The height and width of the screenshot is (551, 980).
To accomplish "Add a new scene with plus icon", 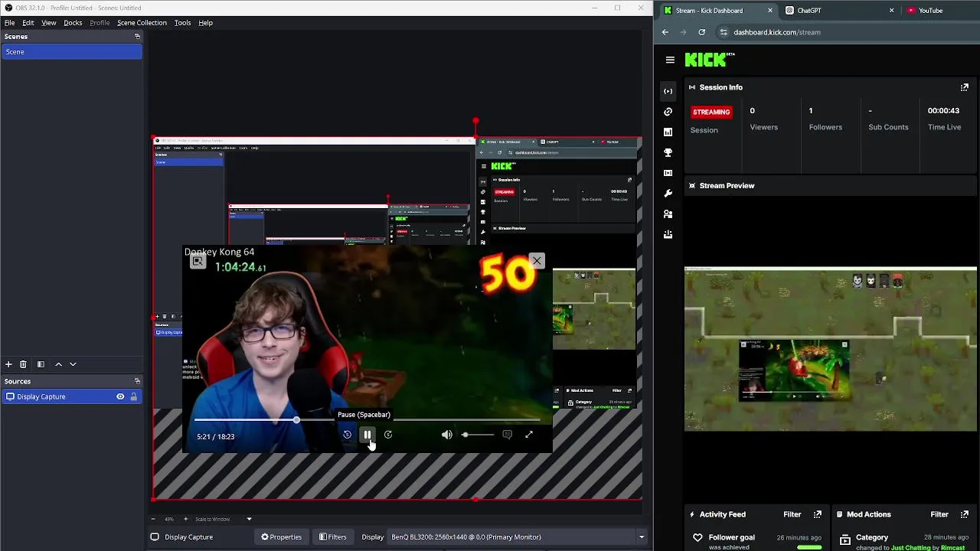I will (8, 364).
